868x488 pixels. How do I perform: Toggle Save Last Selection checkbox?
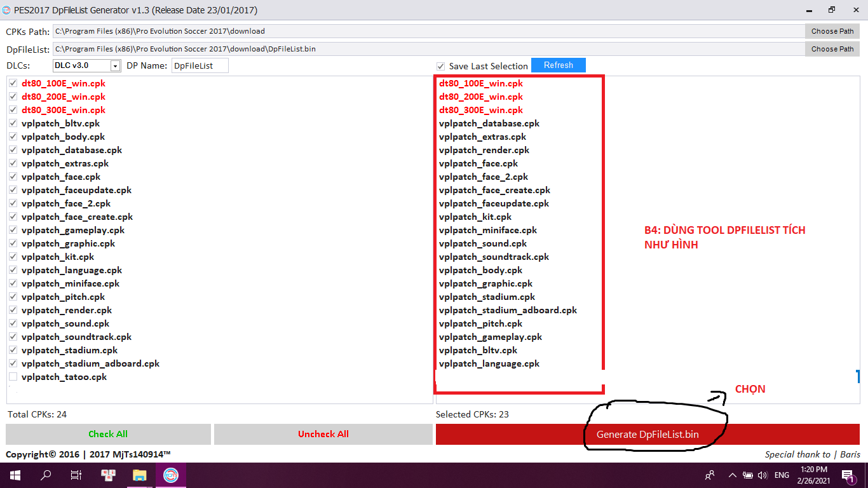click(x=440, y=66)
